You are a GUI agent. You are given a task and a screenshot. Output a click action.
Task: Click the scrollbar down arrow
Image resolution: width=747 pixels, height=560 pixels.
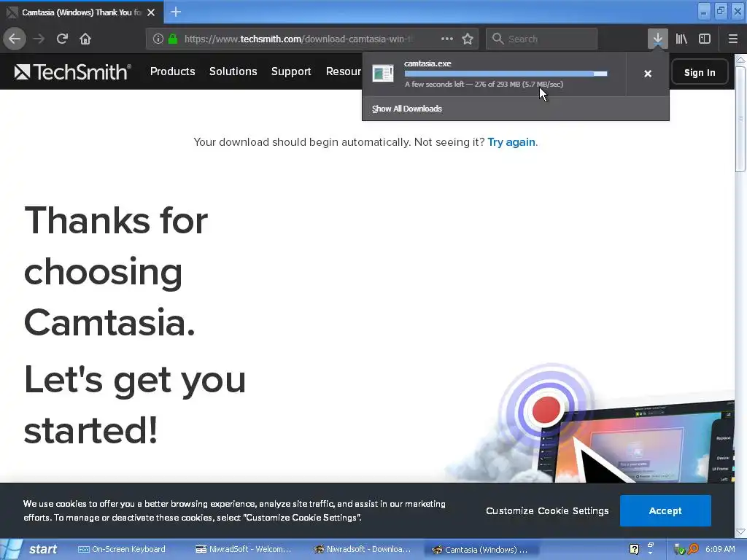click(740, 531)
